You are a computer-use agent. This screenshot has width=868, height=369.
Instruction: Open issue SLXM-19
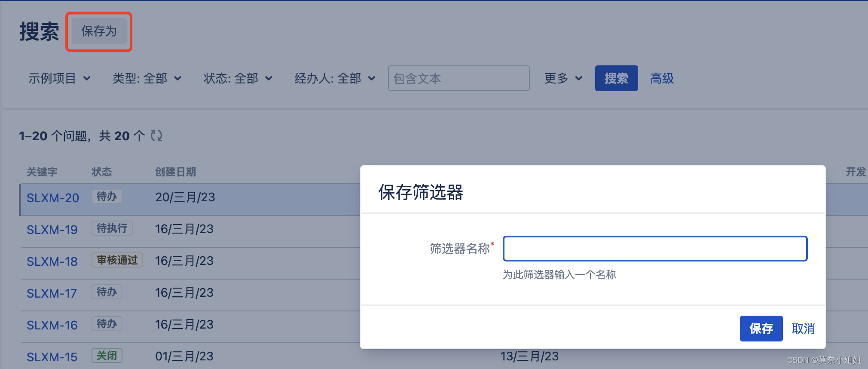tap(52, 230)
